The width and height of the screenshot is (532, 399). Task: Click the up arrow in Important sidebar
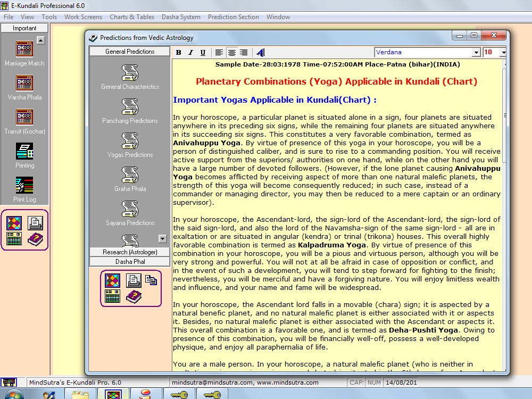(x=41, y=40)
